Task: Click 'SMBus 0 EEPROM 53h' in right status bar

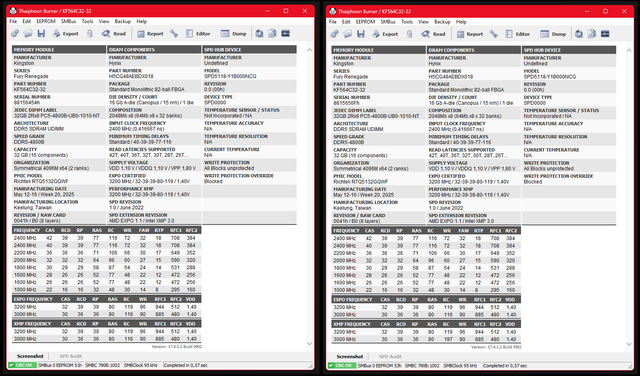Action: pyautogui.click(x=380, y=365)
